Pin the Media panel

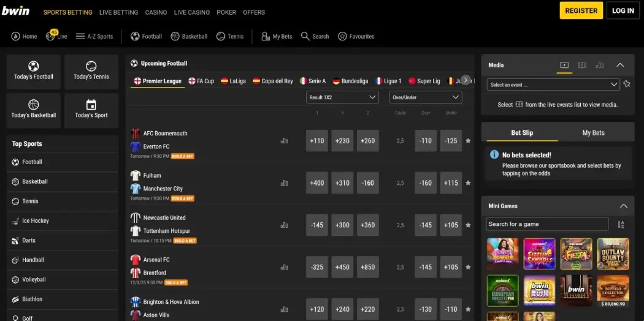click(626, 84)
